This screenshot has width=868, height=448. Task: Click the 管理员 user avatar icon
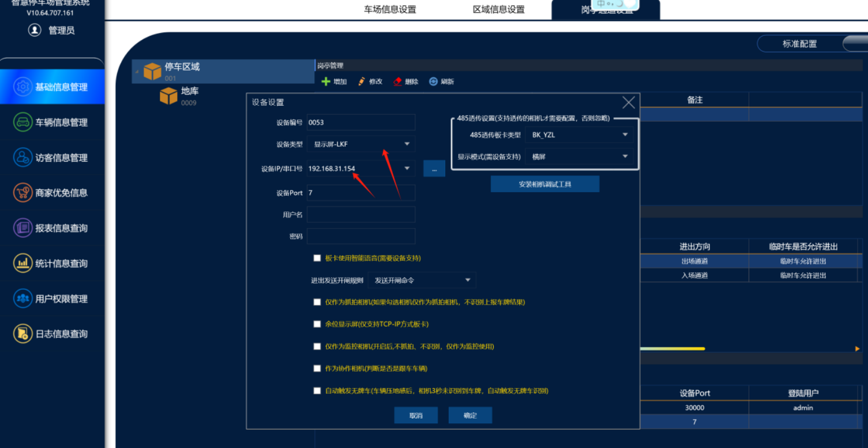[35, 29]
